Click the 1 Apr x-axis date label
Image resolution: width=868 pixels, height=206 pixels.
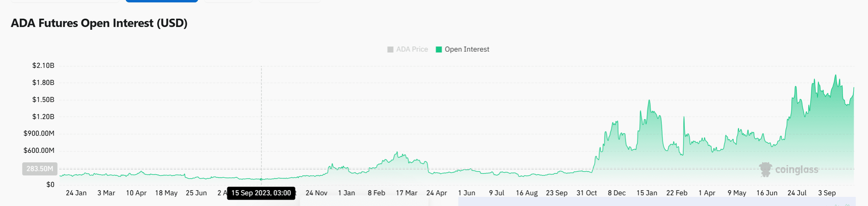(x=707, y=193)
